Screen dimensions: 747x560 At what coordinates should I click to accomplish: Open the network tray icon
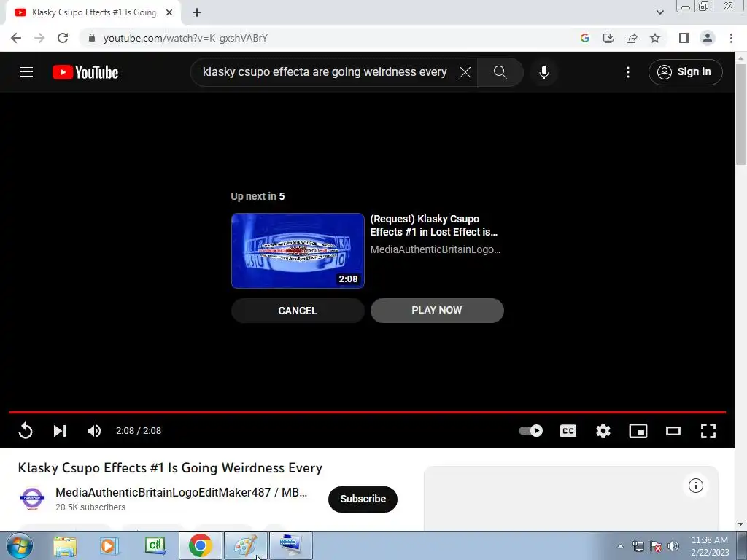coord(638,546)
